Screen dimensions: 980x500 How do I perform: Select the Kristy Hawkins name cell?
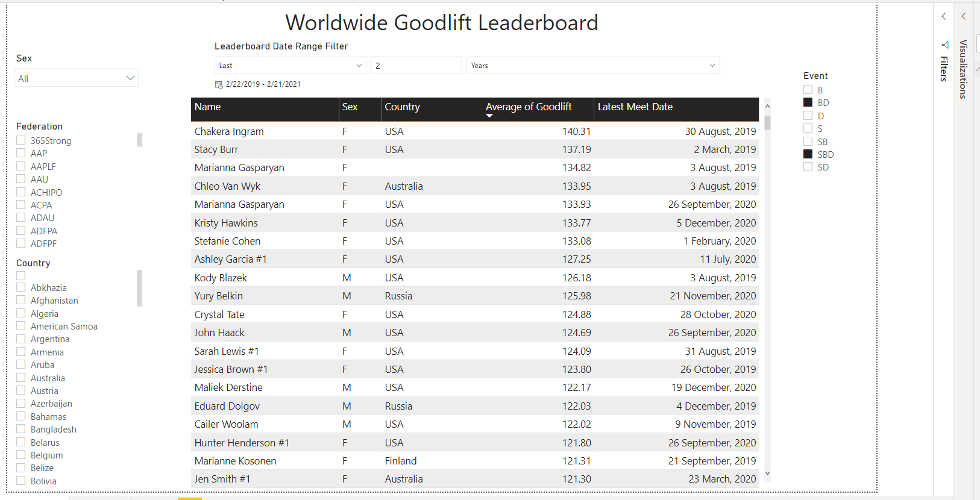pos(226,223)
